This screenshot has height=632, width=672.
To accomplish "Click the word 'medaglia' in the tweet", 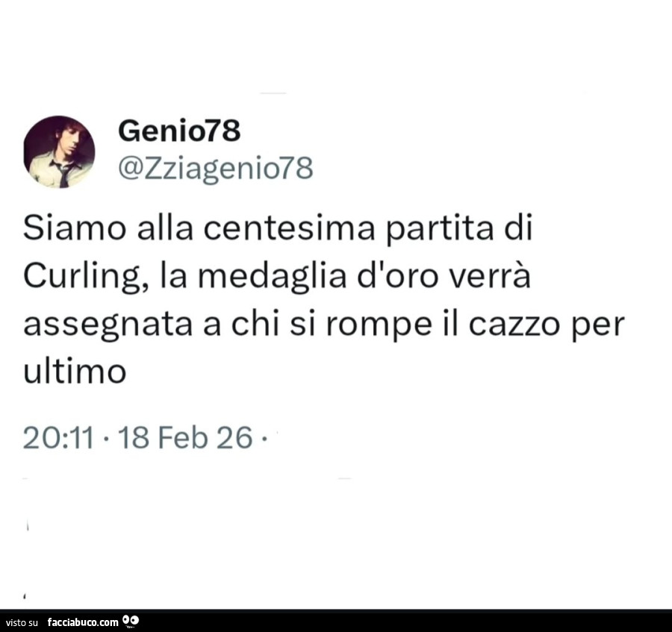I will (x=272, y=277).
